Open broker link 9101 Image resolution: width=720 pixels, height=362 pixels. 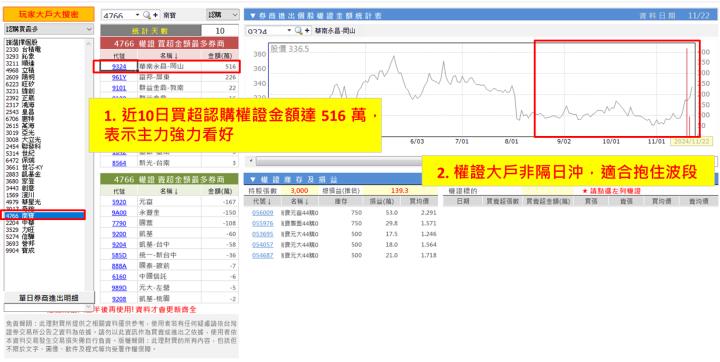119,88
